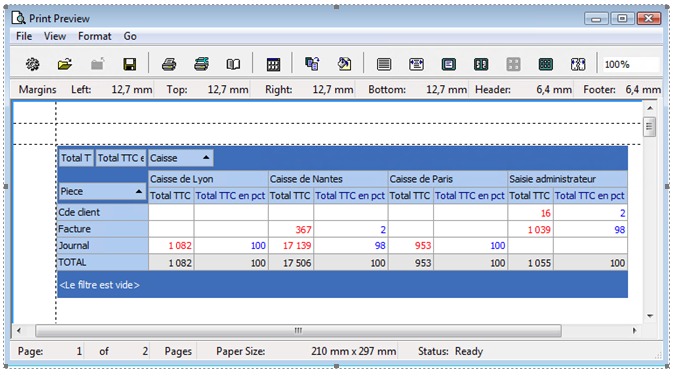Open the print dialog stacked-printer icon

point(201,64)
